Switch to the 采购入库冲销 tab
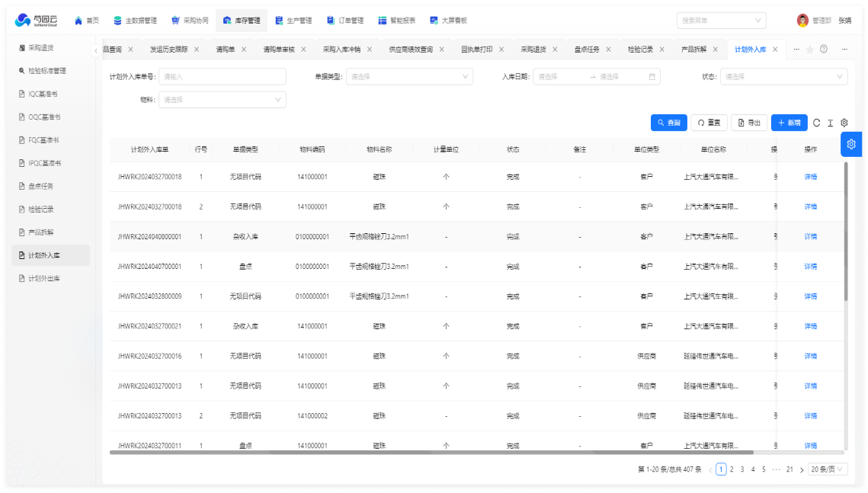868x493 pixels. [341, 50]
